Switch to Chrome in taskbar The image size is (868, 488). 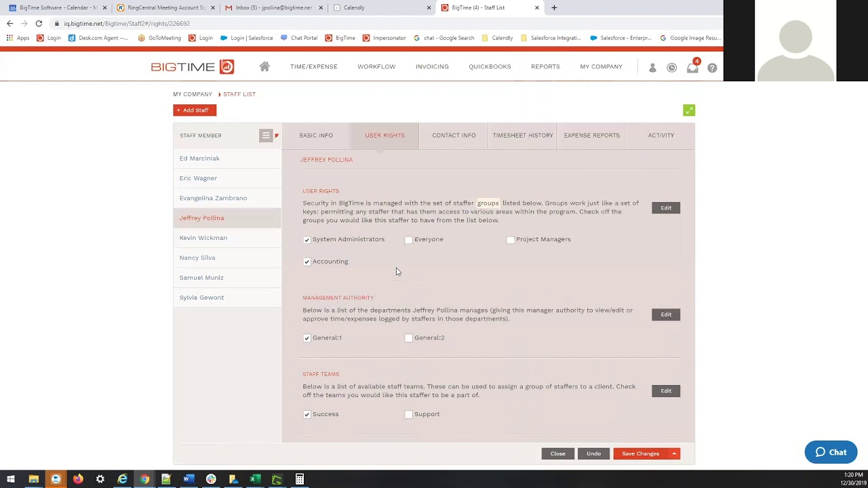pos(144,479)
